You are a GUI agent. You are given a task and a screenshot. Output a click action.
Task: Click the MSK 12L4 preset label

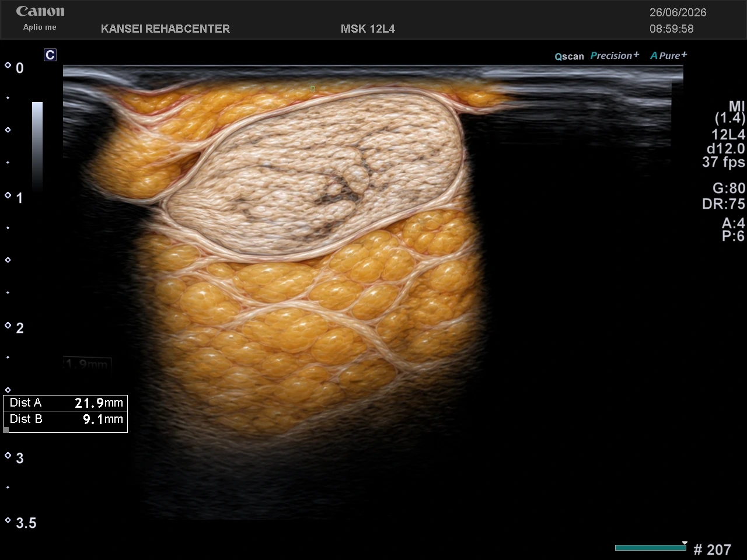368,29
